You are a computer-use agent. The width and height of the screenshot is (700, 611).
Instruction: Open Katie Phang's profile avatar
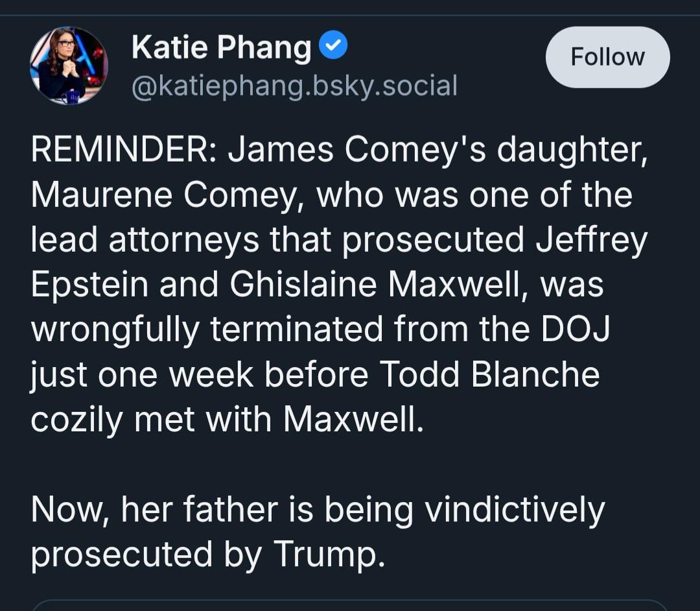pos(69,66)
